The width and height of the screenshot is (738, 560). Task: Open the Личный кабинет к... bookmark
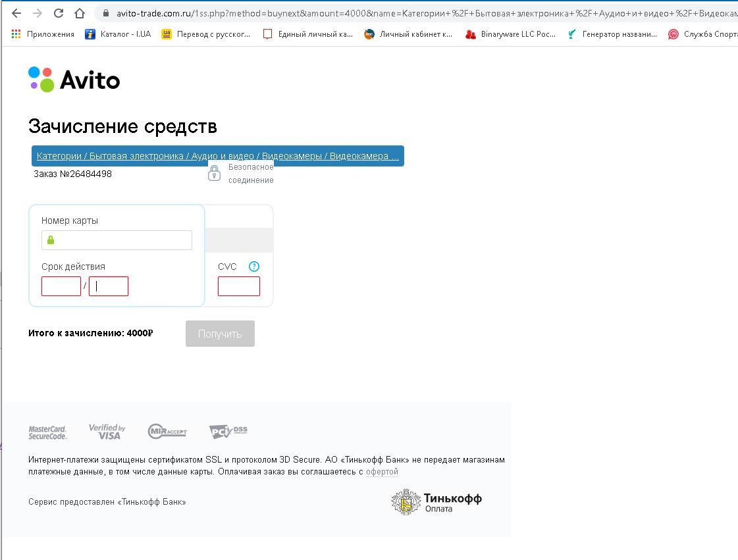tap(408, 34)
